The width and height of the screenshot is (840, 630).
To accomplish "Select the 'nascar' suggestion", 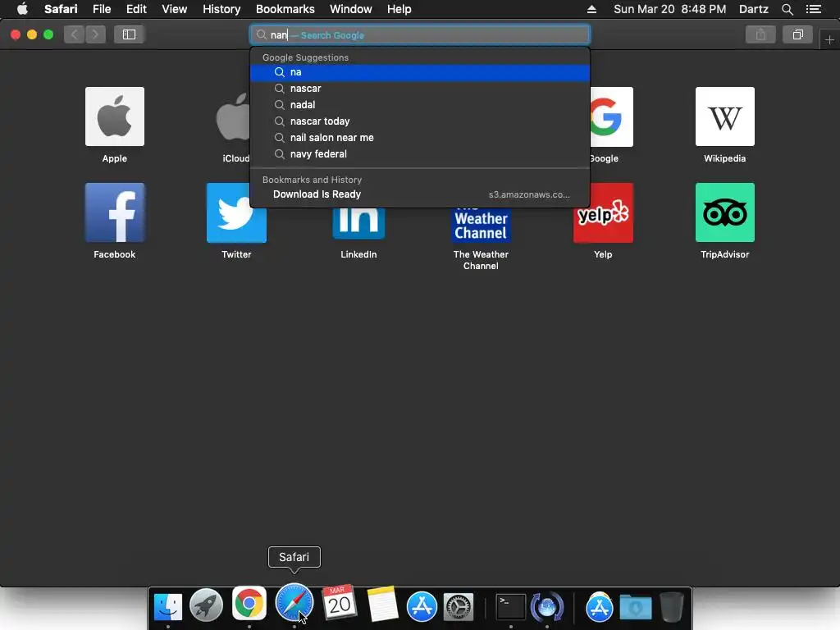I will click(420, 89).
